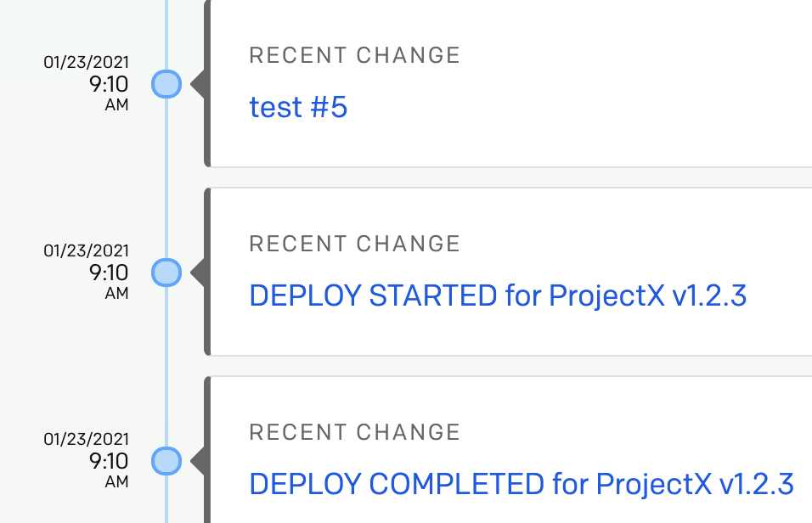812x523 pixels.
Task: Open the test #5 change details
Action: tap(298, 107)
